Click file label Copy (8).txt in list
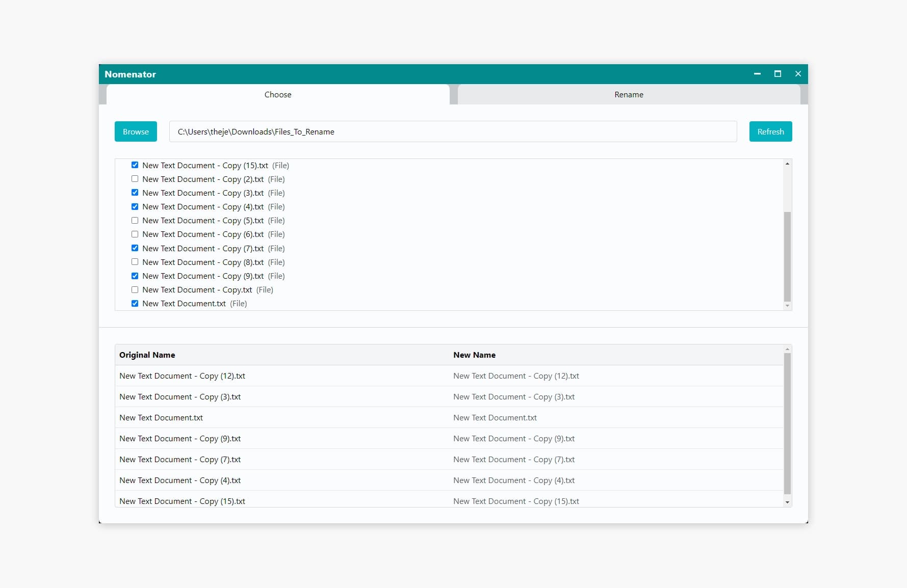Image resolution: width=907 pixels, height=588 pixels. [203, 262]
